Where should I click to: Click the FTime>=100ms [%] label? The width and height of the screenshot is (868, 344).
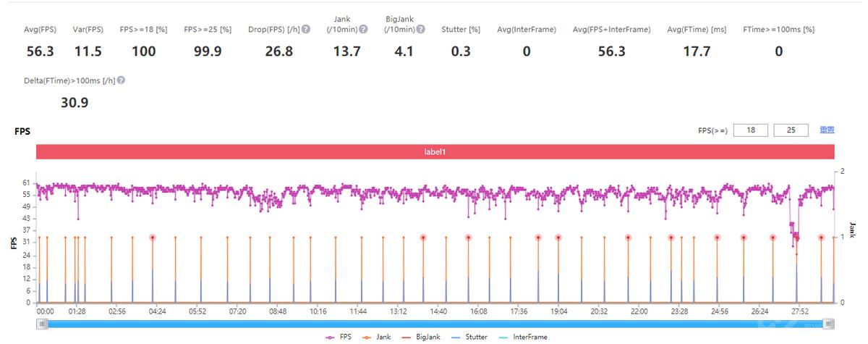click(x=778, y=30)
